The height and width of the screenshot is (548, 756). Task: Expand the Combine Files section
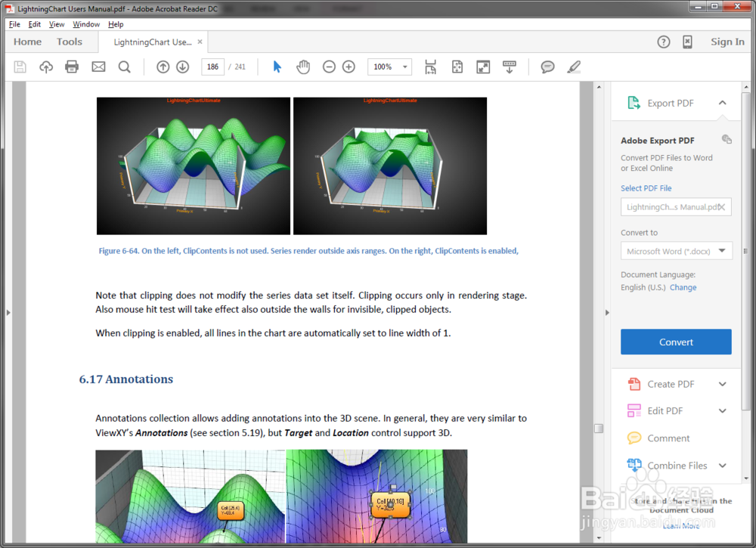pos(722,465)
